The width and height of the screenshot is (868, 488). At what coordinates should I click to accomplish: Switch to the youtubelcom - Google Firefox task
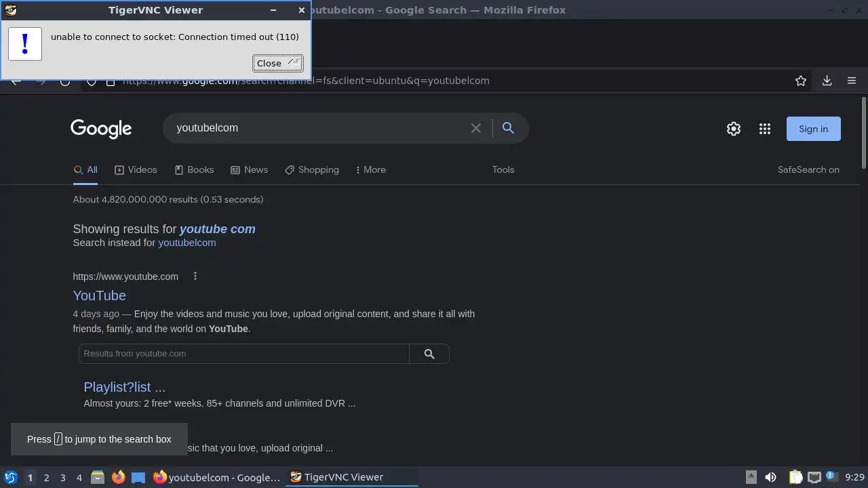217,477
